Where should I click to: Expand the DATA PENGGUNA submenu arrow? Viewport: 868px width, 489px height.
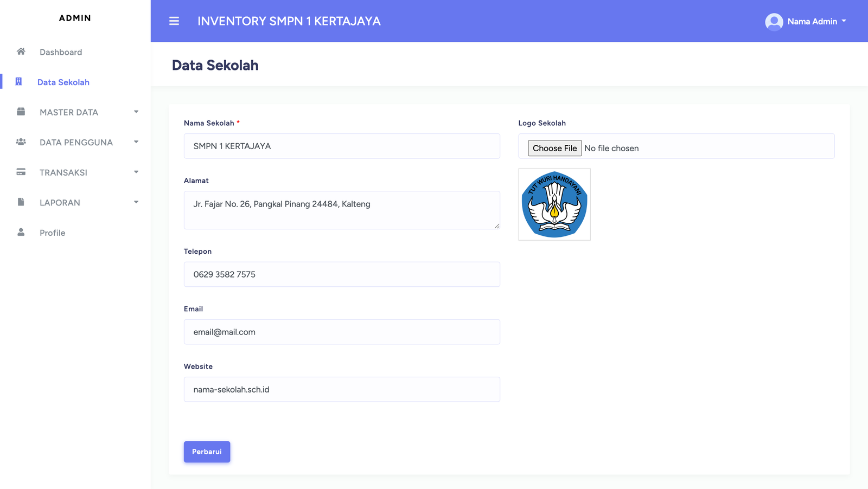[136, 142]
